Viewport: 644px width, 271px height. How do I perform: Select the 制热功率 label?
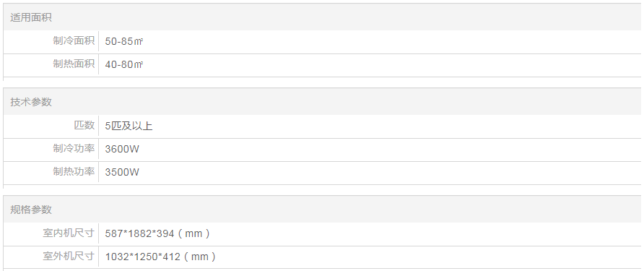[x=74, y=171]
